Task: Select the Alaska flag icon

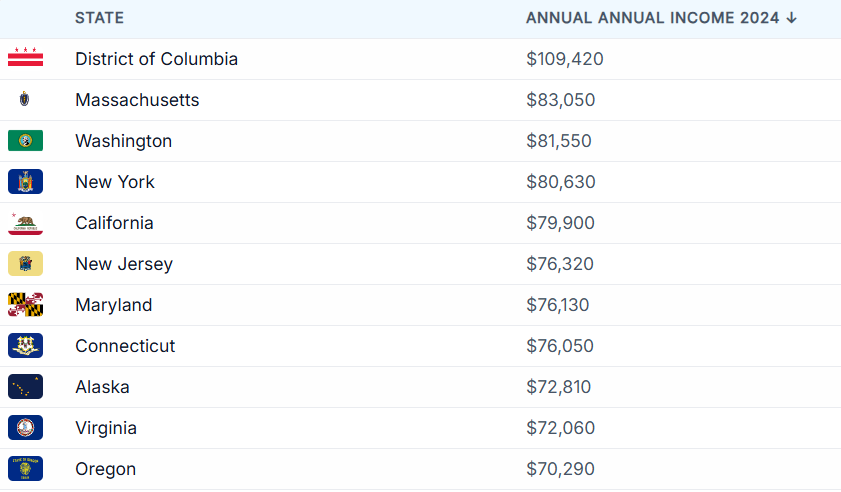Action: click(x=25, y=387)
